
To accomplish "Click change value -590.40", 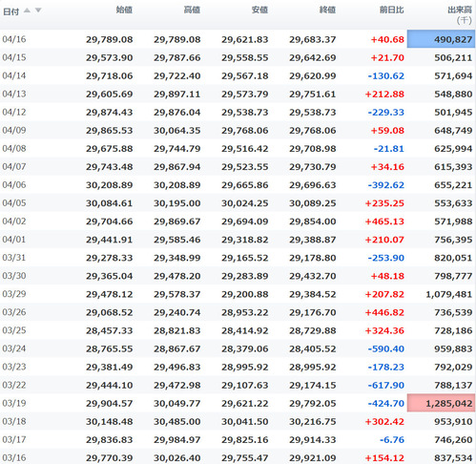I will pos(385,348).
